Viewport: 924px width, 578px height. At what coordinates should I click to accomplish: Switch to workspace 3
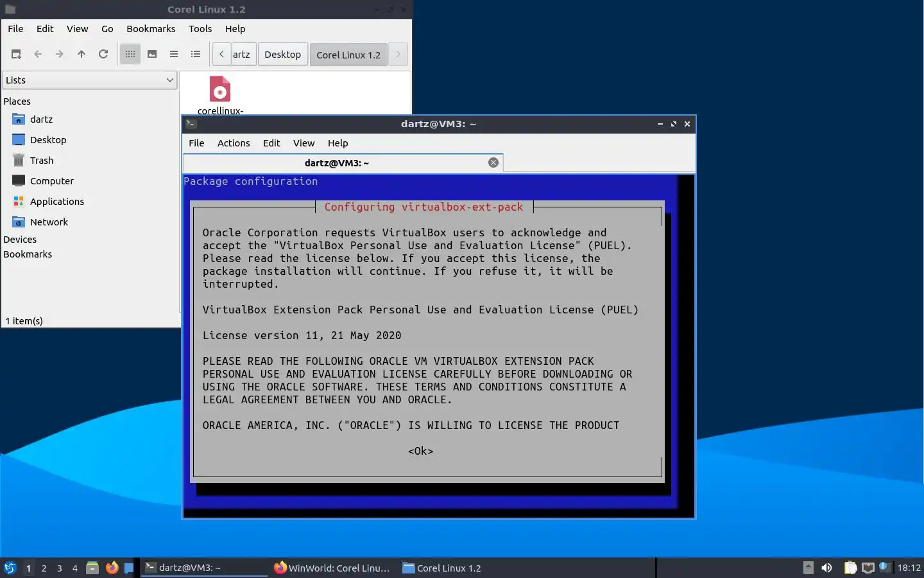(59, 568)
